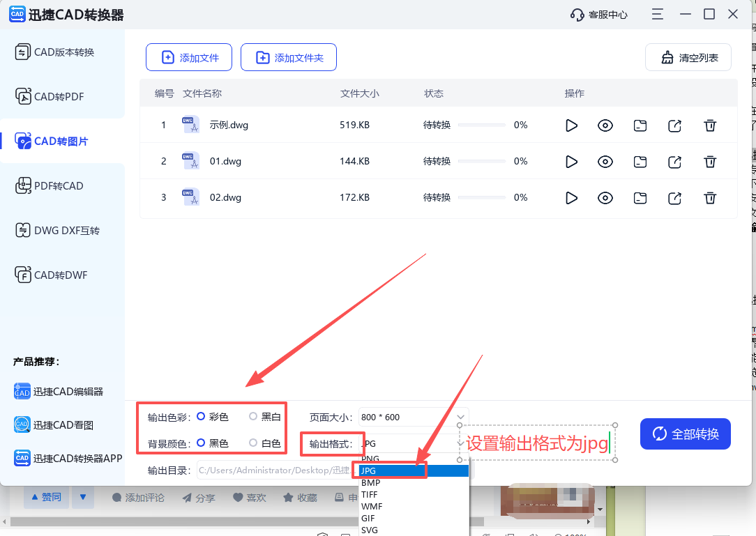Click the 添加文件 button to add files
Image resolution: width=756 pixels, height=536 pixels.
click(x=188, y=56)
